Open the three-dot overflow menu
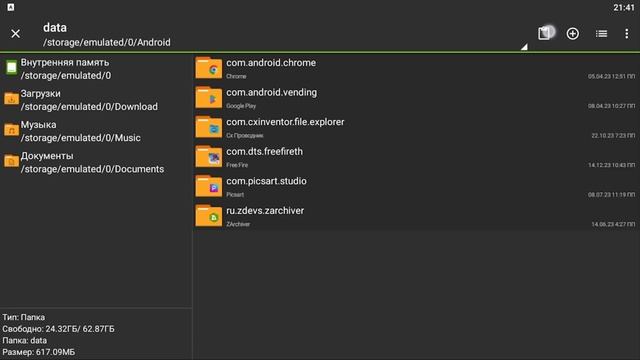The width and height of the screenshot is (640, 360). 627,33
